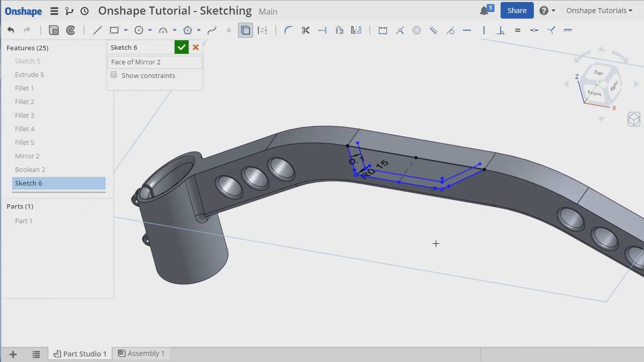The height and width of the screenshot is (362, 644).
Task: Click the Face of Mirror 2 plane field
Action: (155, 62)
